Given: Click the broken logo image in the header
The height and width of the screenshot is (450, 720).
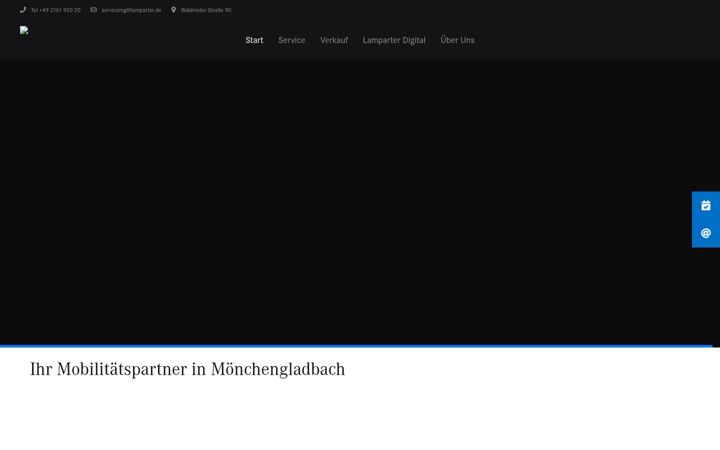Looking at the screenshot, I should tap(24, 30).
